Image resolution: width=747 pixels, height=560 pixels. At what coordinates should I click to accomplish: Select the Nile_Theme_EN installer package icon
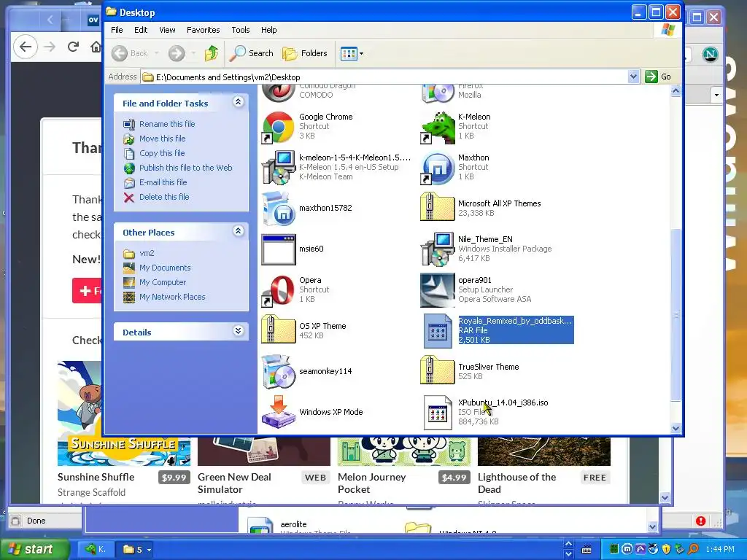[x=438, y=249]
